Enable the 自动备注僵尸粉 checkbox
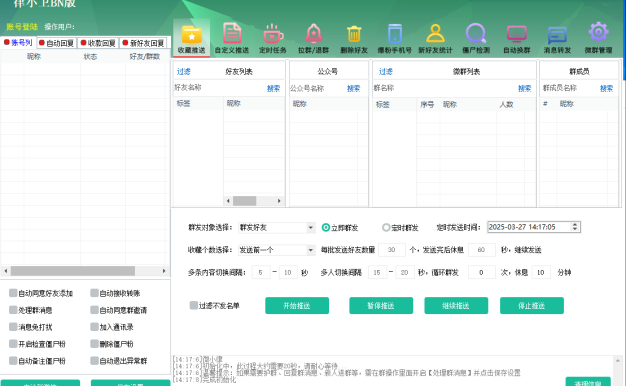The width and height of the screenshot is (626, 386). point(13,361)
